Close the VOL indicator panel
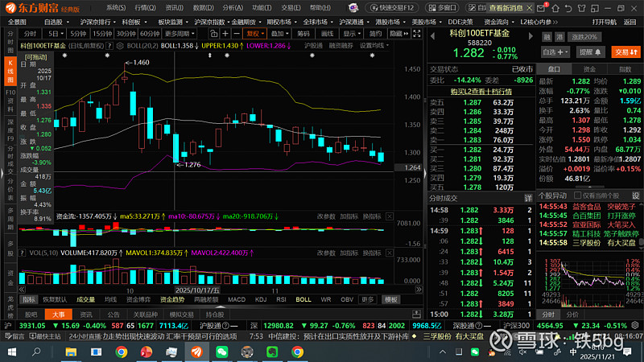 [390, 253]
